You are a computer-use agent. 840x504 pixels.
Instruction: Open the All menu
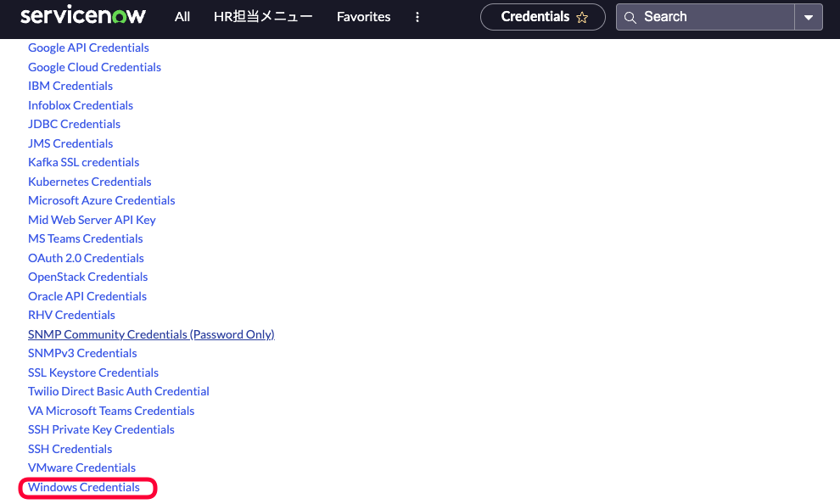pyautogui.click(x=182, y=17)
